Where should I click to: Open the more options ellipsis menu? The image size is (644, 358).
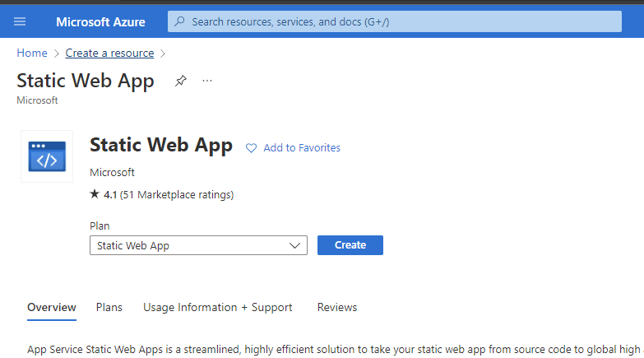[x=207, y=81]
